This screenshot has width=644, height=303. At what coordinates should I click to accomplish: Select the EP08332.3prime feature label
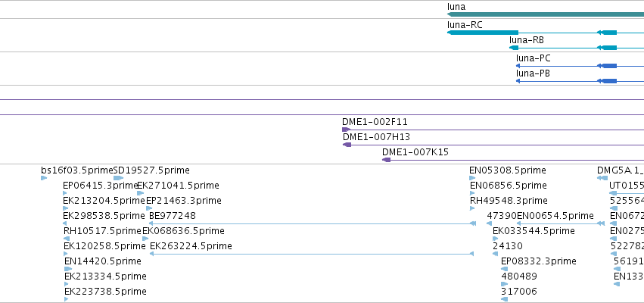(539, 261)
